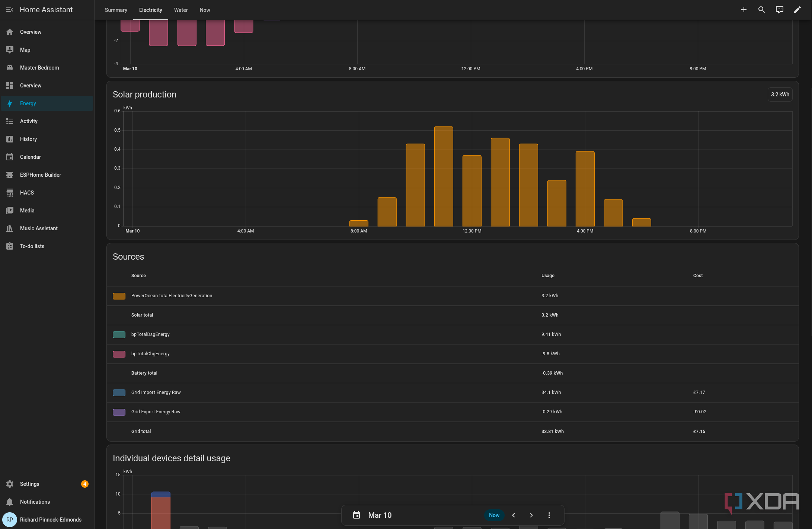Launch ESPHome Builder
This screenshot has width=812, height=529.
pos(47,175)
